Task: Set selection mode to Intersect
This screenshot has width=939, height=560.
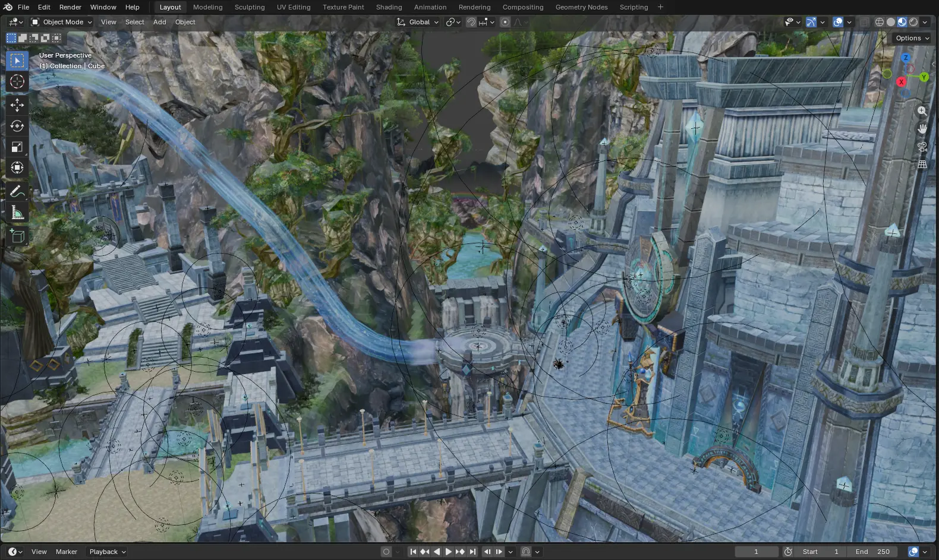Action: [56, 38]
